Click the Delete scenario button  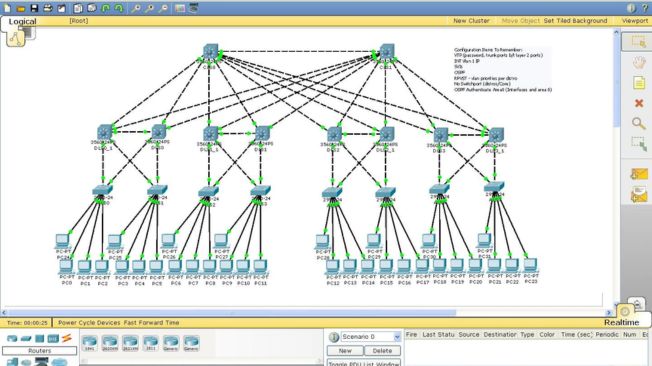tap(382, 351)
